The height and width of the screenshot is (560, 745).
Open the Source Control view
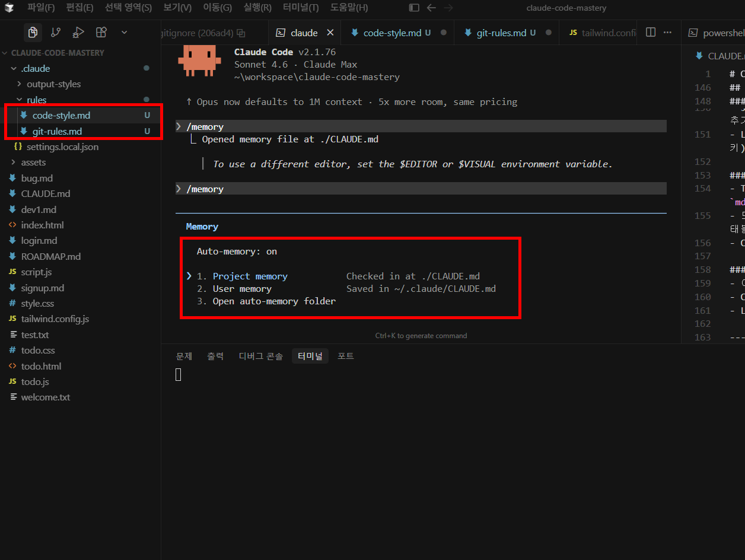(56, 32)
